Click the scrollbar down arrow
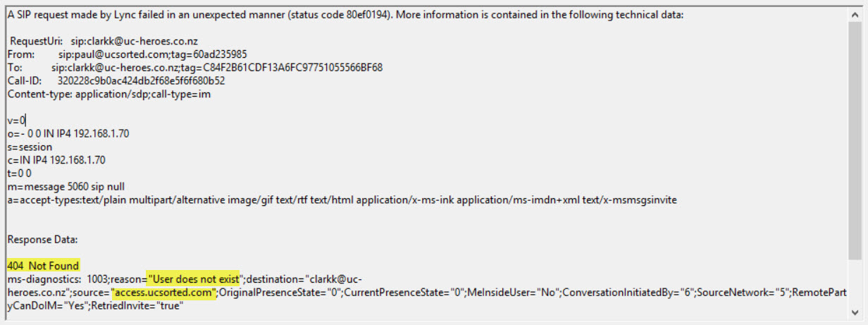This screenshot has height=325, width=868. tap(856, 312)
